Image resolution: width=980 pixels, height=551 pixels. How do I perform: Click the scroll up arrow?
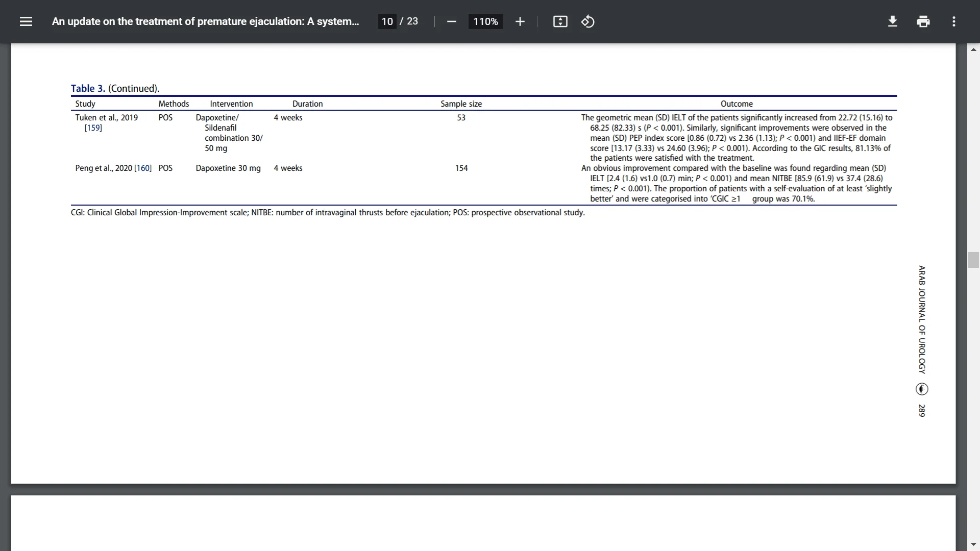coord(973,49)
